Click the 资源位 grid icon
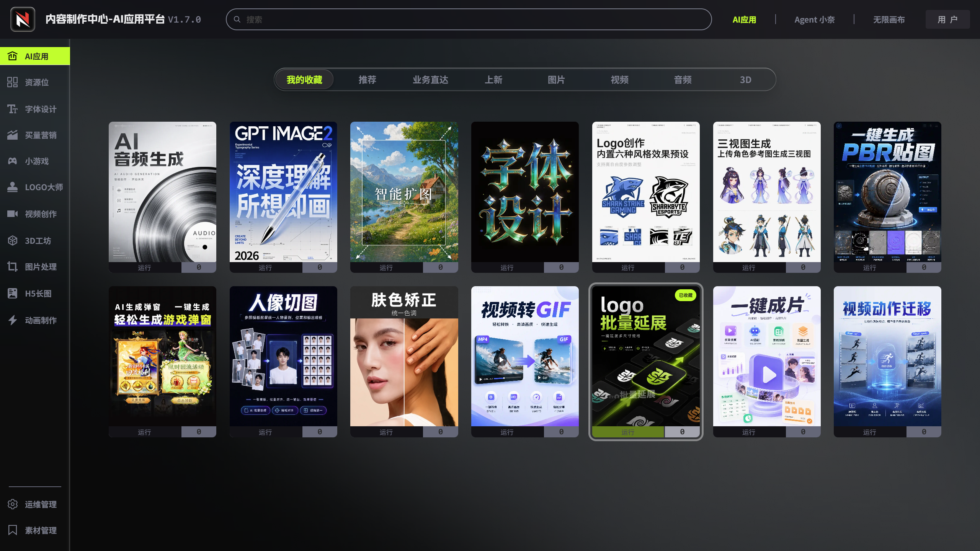 12,82
